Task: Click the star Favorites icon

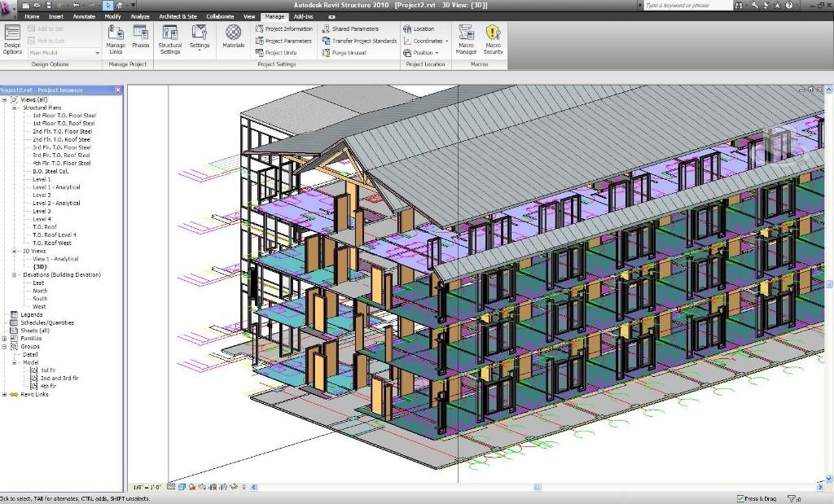Action: coord(778,6)
